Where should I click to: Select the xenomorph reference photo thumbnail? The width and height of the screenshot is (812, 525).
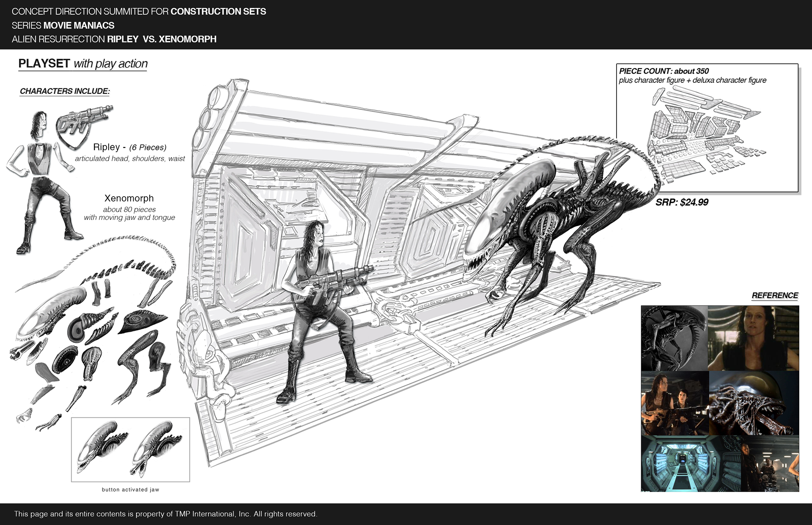coord(674,338)
